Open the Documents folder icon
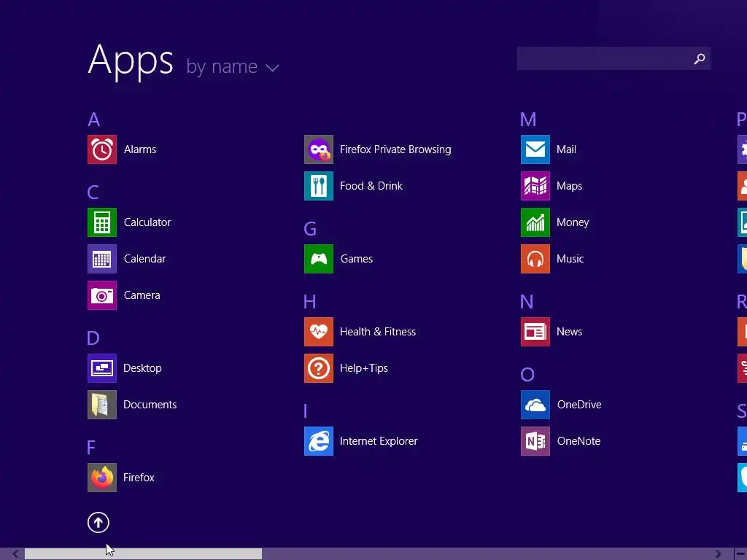The image size is (747, 560). coord(102,405)
